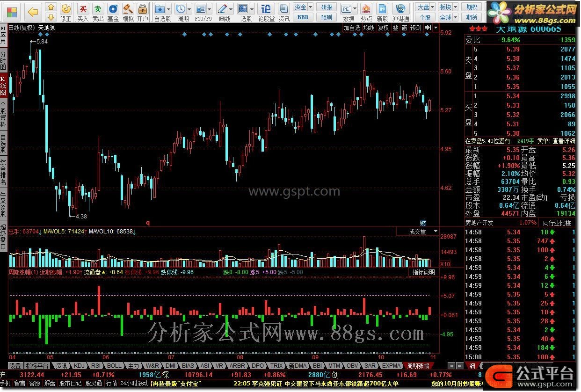Click the 指标说明 indicator description button
The width and height of the screenshot is (581, 392).
tap(423, 272)
